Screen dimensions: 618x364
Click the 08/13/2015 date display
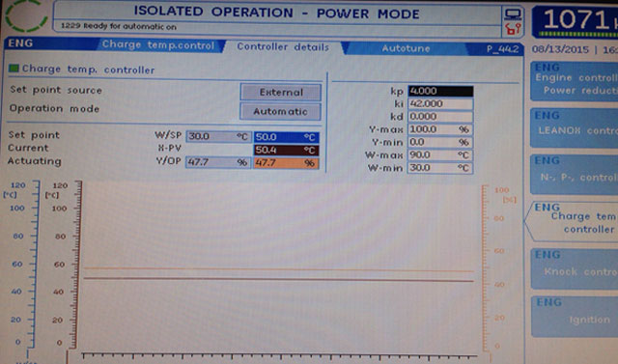click(x=560, y=49)
